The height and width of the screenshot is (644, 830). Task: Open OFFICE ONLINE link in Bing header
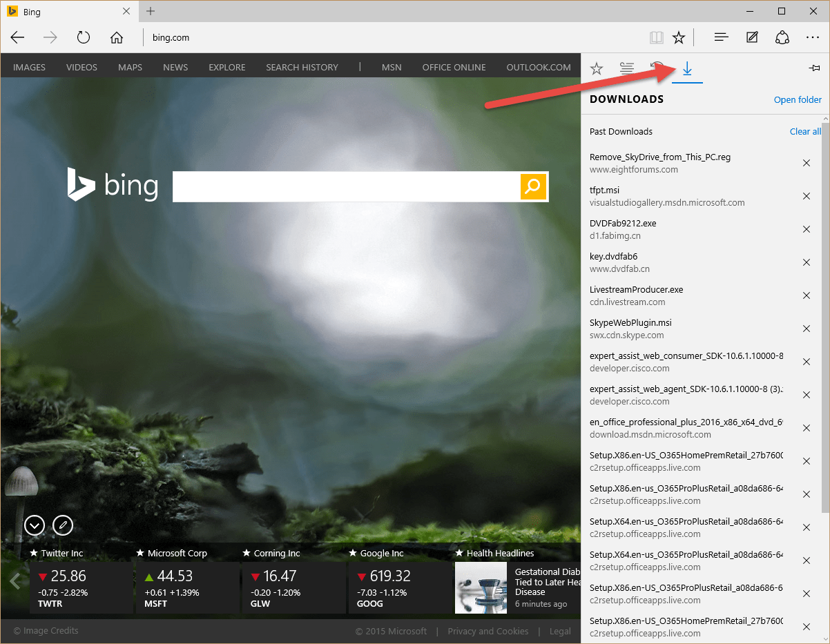454,67
